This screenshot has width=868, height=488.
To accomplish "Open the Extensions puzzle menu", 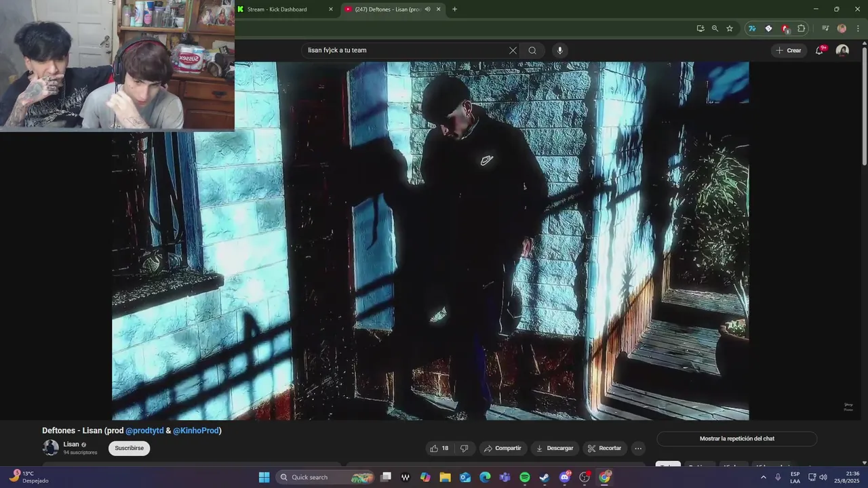I will point(802,28).
